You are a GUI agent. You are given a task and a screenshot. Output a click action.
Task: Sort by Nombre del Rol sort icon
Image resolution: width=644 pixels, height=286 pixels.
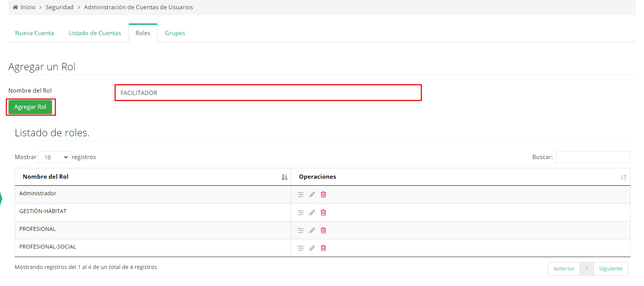pos(285,177)
